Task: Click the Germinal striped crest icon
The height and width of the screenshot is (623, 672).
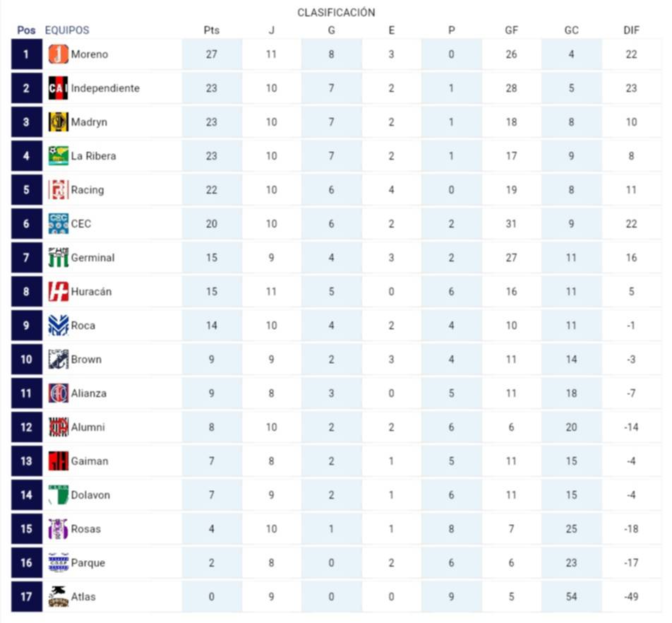Action: (x=58, y=258)
